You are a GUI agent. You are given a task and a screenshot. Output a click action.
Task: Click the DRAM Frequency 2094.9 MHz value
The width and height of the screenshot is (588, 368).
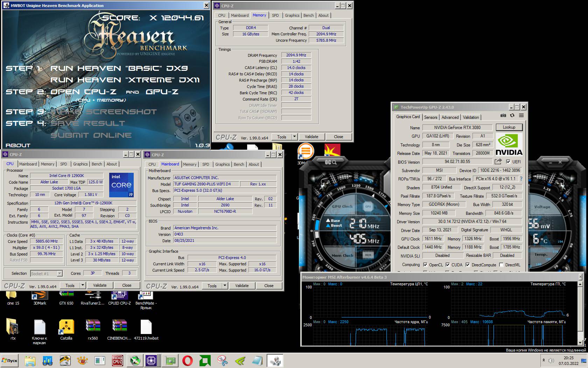[296, 55]
